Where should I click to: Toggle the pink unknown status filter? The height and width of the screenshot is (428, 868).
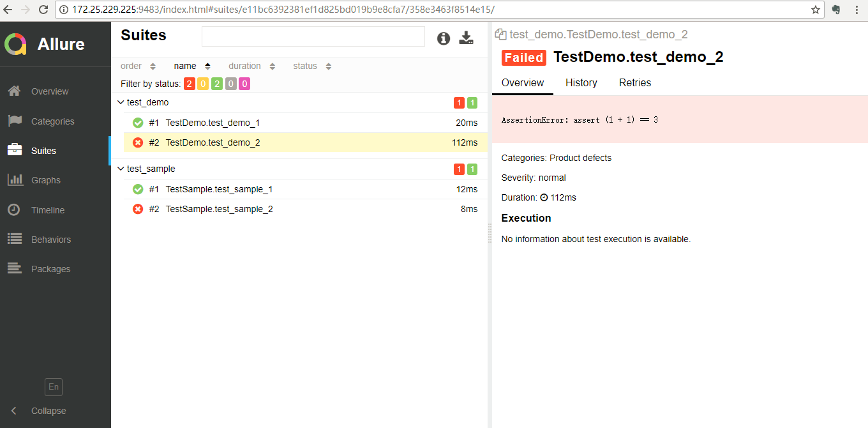[244, 84]
